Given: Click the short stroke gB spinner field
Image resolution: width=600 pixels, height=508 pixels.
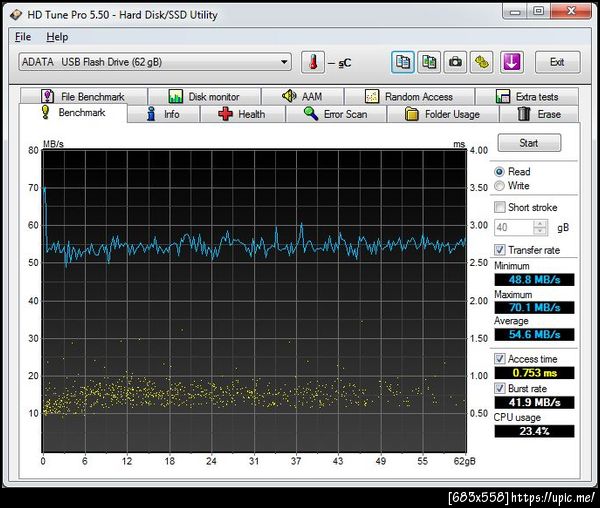Looking at the screenshot, I should pos(514,228).
